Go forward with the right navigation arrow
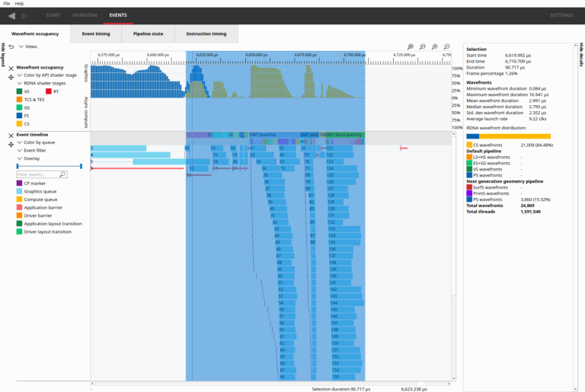This screenshot has width=585, height=392. pyautogui.click(x=24, y=16)
